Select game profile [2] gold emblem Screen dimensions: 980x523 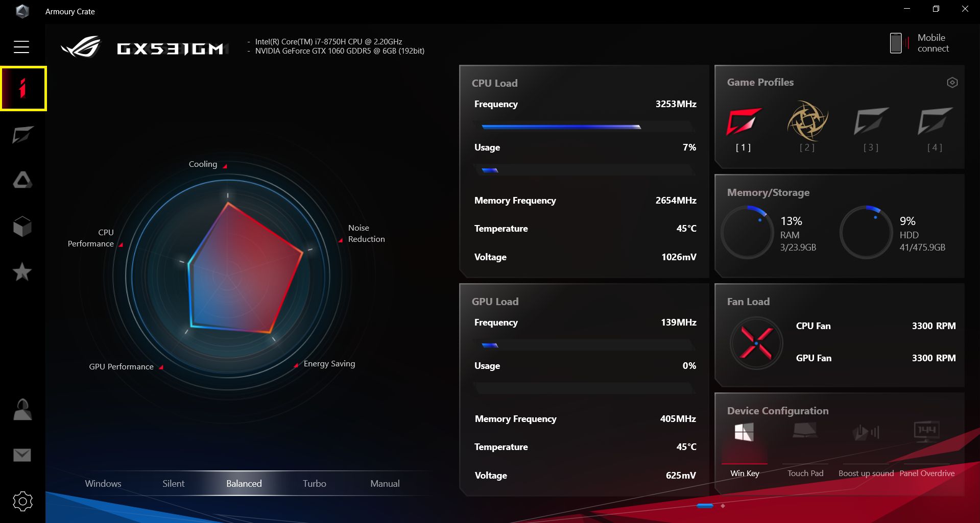click(807, 121)
